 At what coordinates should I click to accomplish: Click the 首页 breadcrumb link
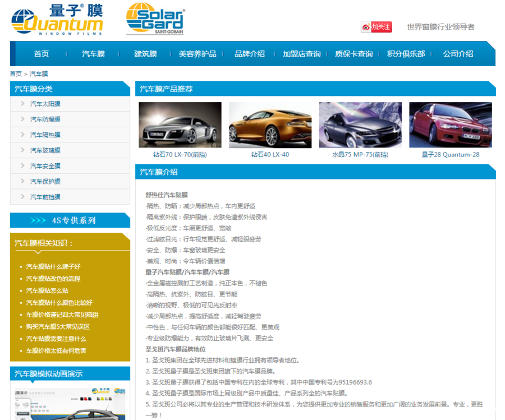tap(16, 73)
